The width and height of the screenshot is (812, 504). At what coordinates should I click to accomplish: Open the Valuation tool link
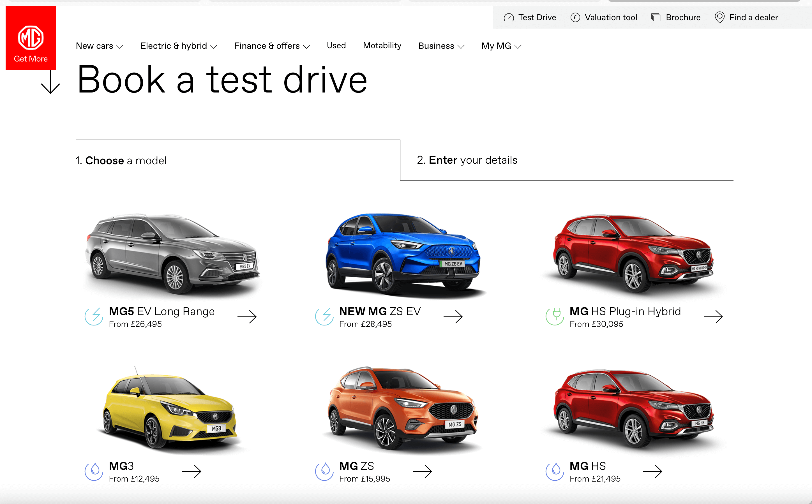(603, 17)
